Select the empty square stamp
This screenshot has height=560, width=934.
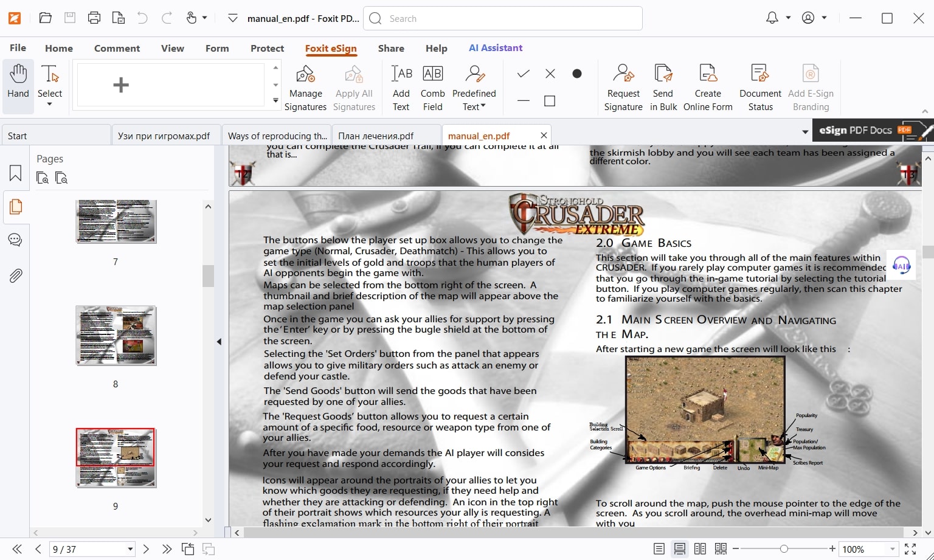tap(550, 101)
